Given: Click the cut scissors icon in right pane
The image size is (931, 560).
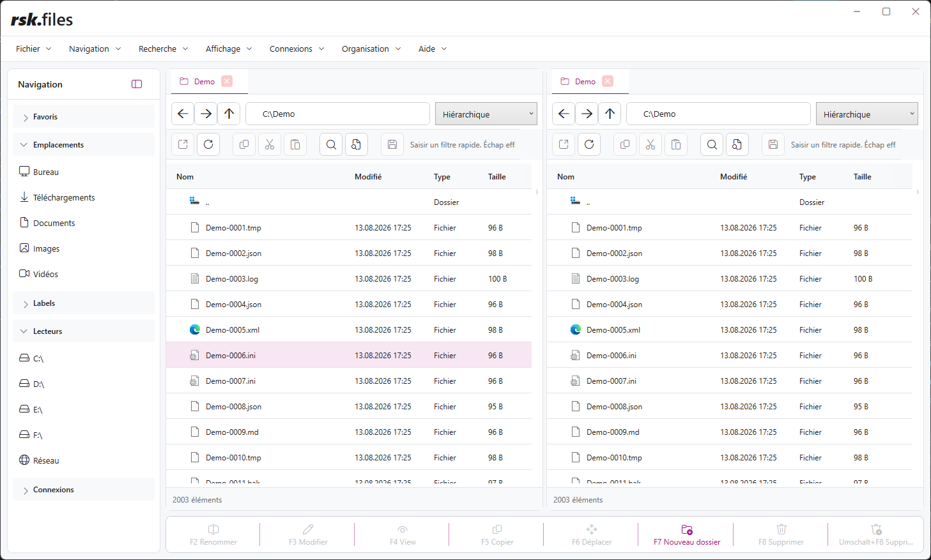Looking at the screenshot, I should pos(650,144).
